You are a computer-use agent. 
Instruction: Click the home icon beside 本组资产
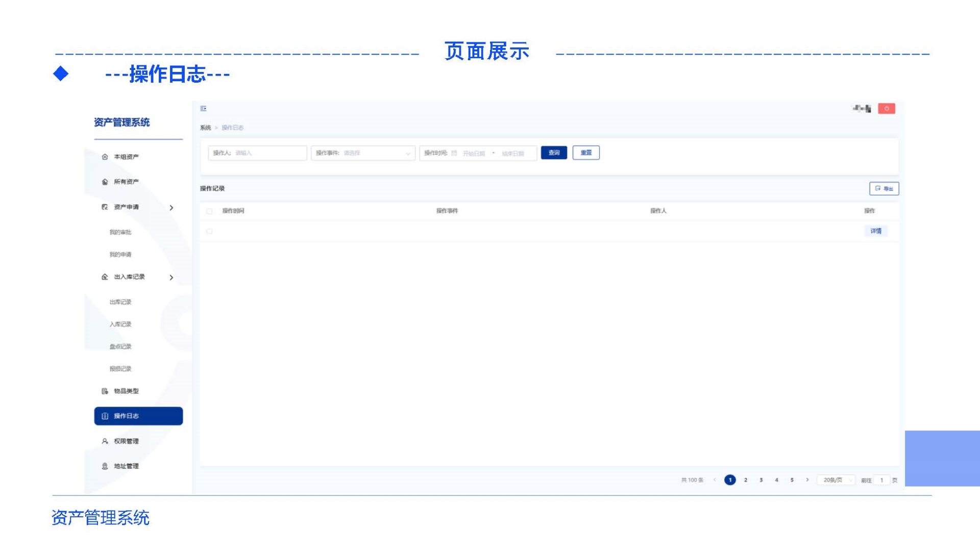105,157
